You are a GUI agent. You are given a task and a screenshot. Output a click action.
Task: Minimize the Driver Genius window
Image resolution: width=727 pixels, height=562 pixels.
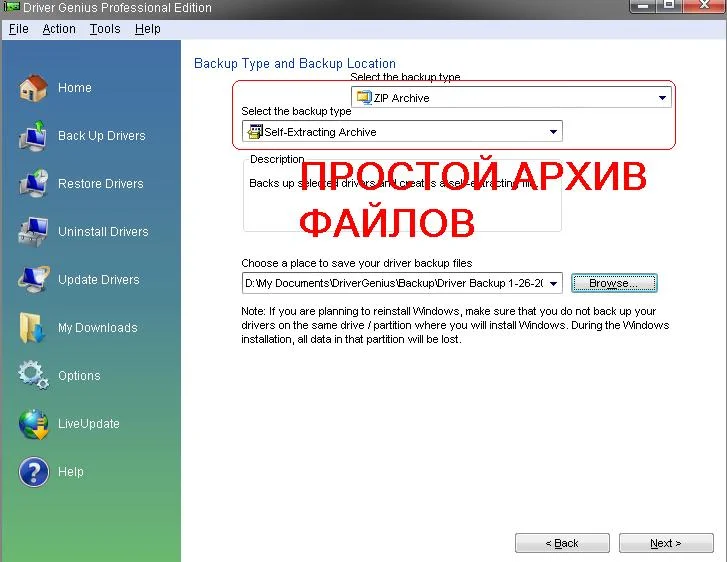pos(643,6)
